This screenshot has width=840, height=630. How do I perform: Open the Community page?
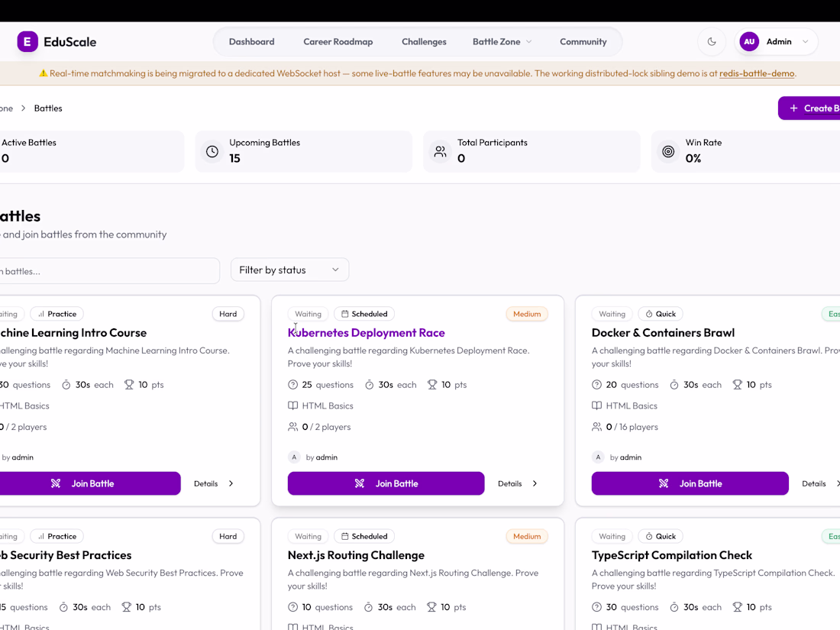point(583,42)
